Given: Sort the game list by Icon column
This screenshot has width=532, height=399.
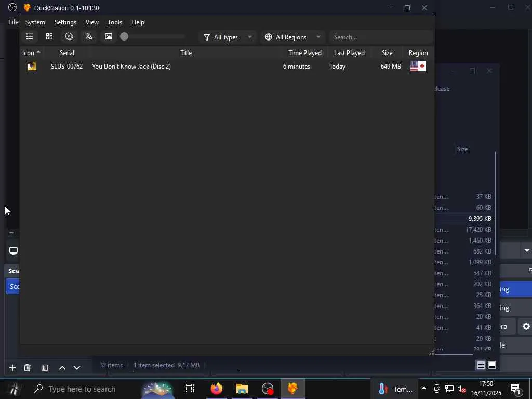Looking at the screenshot, I should click(31, 53).
